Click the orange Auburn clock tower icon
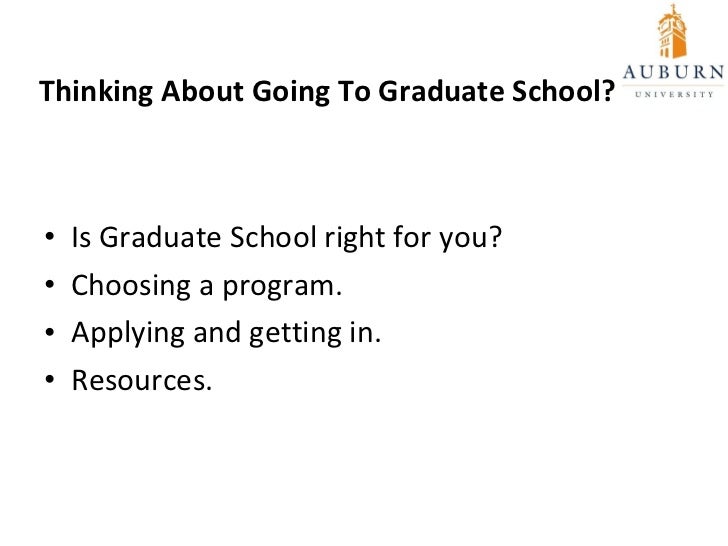The height and width of the screenshot is (546, 728). pyautogui.click(x=672, y=31)
